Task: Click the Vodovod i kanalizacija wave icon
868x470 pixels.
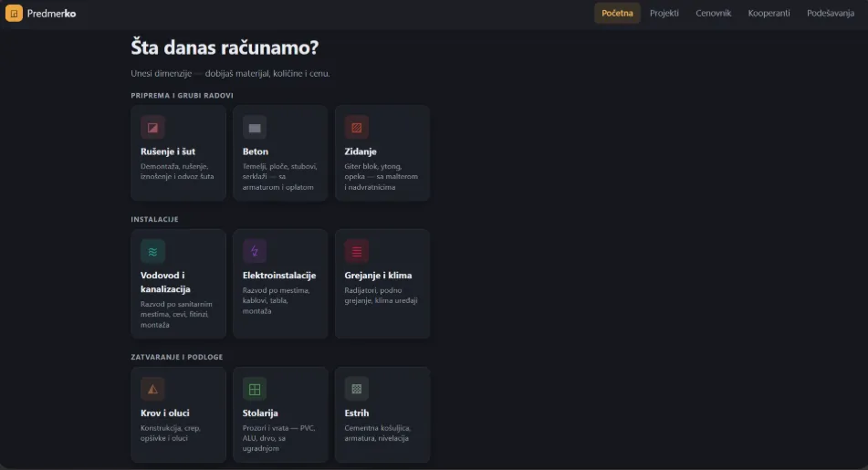Action: [x=152, y=252]
